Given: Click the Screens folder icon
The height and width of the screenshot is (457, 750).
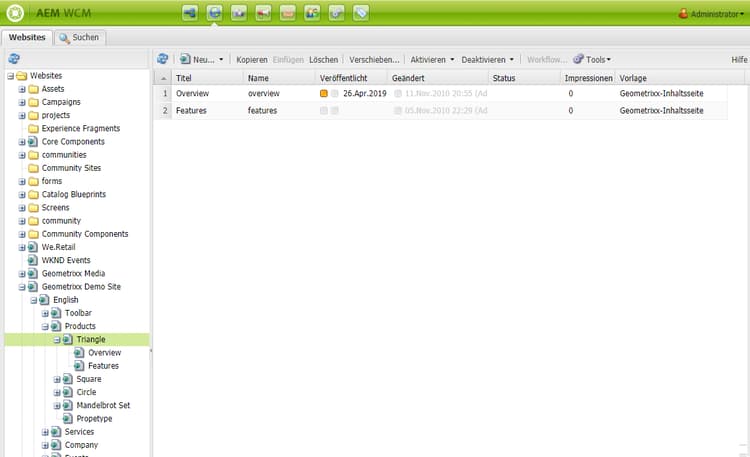Looking at the screenshot, I should (33, 208).
